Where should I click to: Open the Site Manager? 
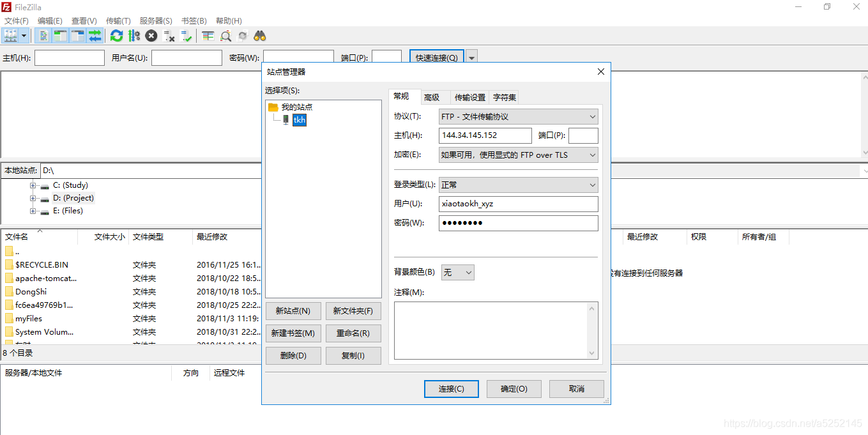[x=12, y=35]
